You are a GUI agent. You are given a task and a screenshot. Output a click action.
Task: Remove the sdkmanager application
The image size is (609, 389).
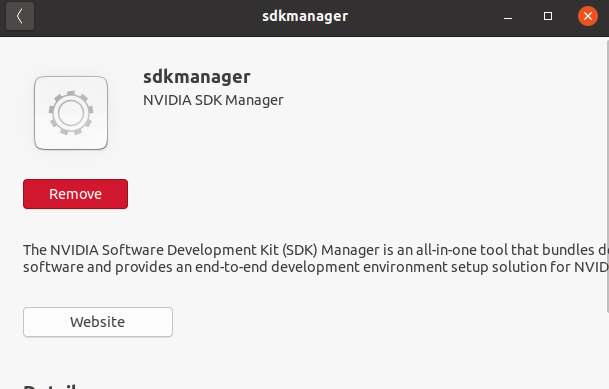pos(75,194)
